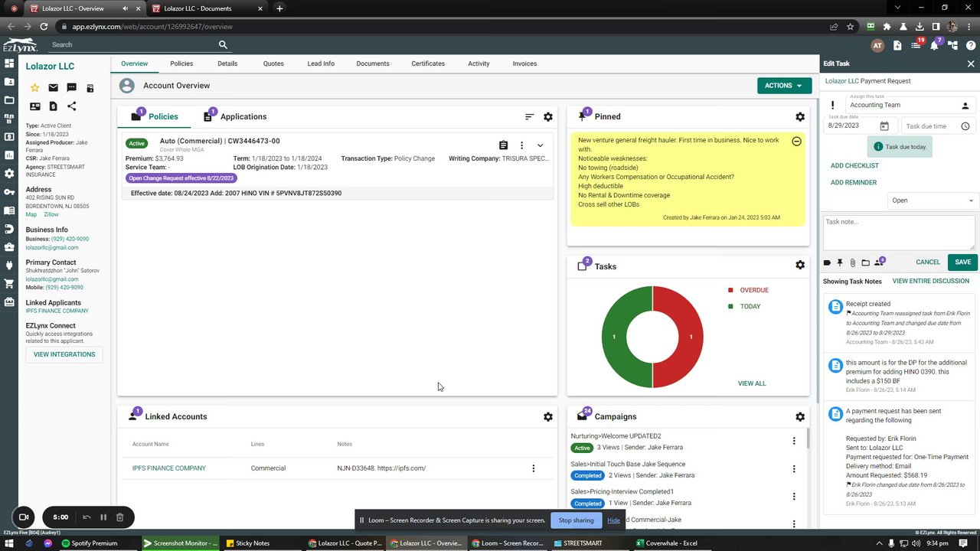Open the dashboard icon in left sidebar
This screenshot has height=551, width=980.
9,64
